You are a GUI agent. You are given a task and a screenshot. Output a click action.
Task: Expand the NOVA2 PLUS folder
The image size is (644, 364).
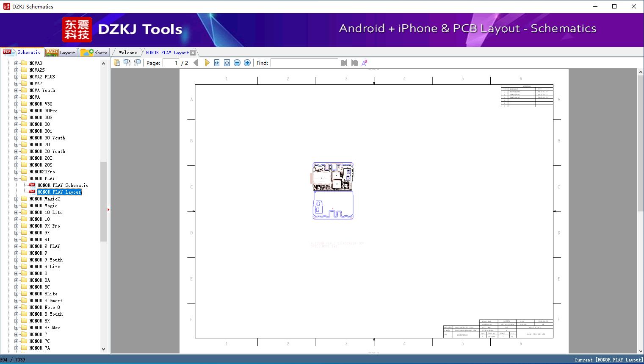[x=17, y=77]
